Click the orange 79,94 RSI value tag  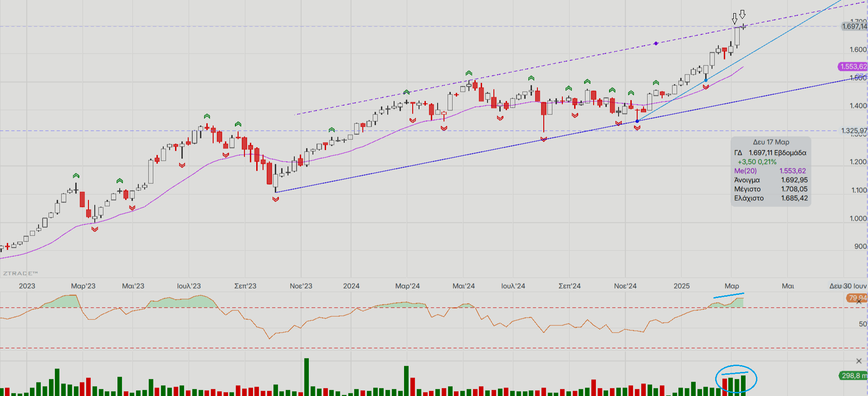point(857,298)
